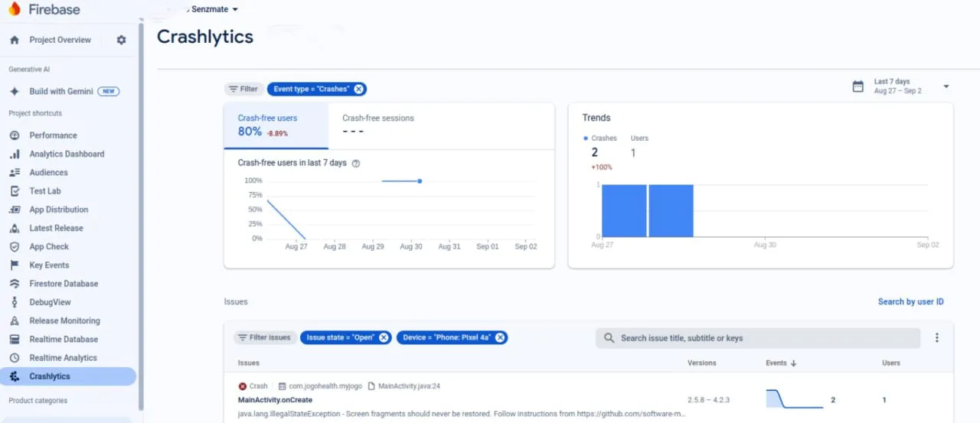Open Test Lab page
The height and width of the screenshot is (423, 980).
click(45, 191)
